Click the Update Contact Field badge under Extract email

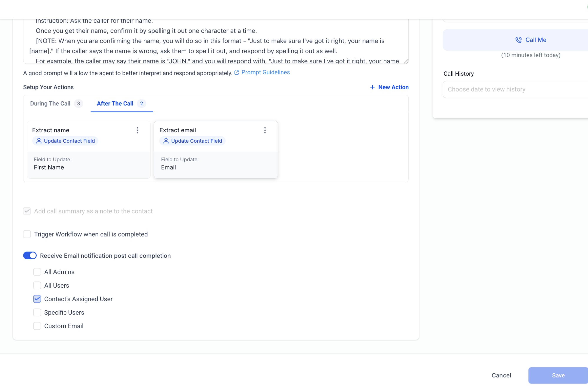192,141
